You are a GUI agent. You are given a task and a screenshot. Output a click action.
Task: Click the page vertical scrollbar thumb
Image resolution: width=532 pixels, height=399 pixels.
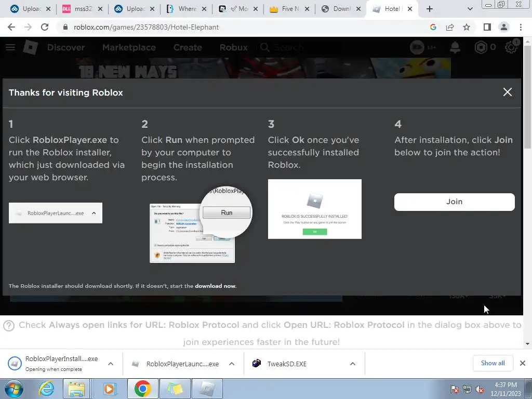(528, 97)
